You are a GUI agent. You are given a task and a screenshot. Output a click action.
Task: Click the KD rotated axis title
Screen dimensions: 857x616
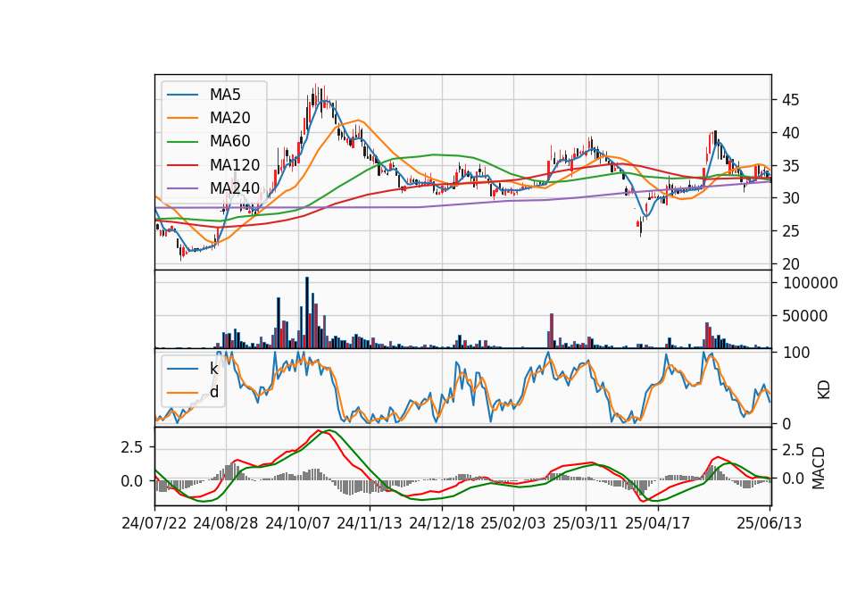click(x=824, y=390)
